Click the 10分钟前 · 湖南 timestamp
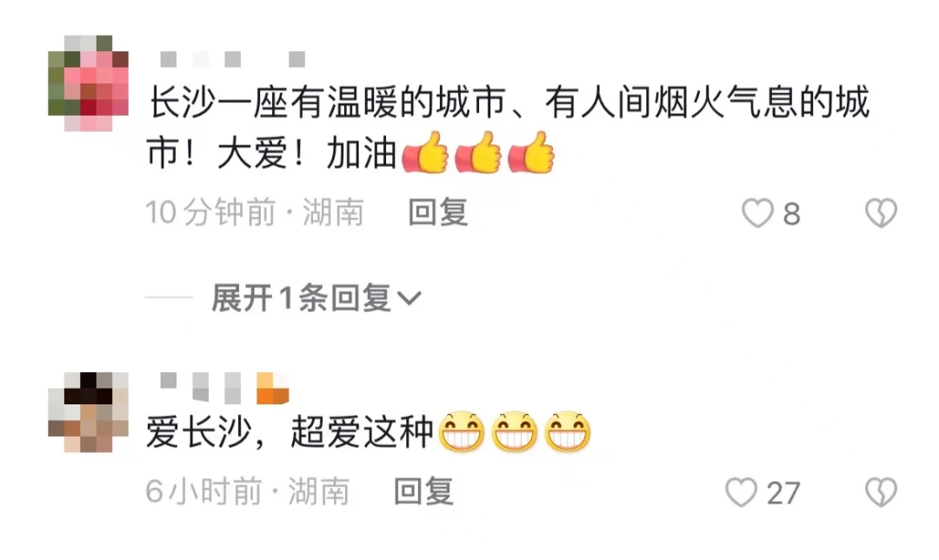Screen dimensions: 939x560 click(x=255, y=213)
